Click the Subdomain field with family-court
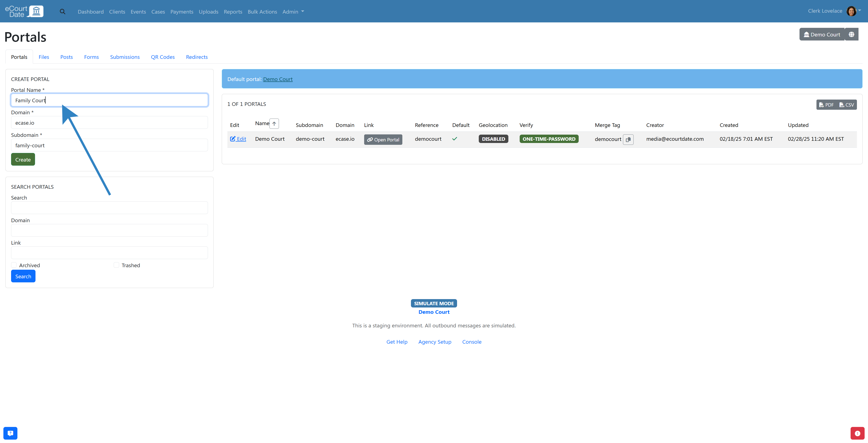The image size is (868, 443). click(109, 145)
